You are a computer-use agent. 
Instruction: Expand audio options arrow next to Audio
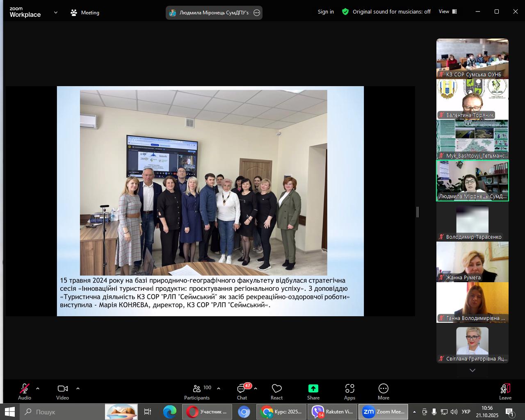point(38,388)
